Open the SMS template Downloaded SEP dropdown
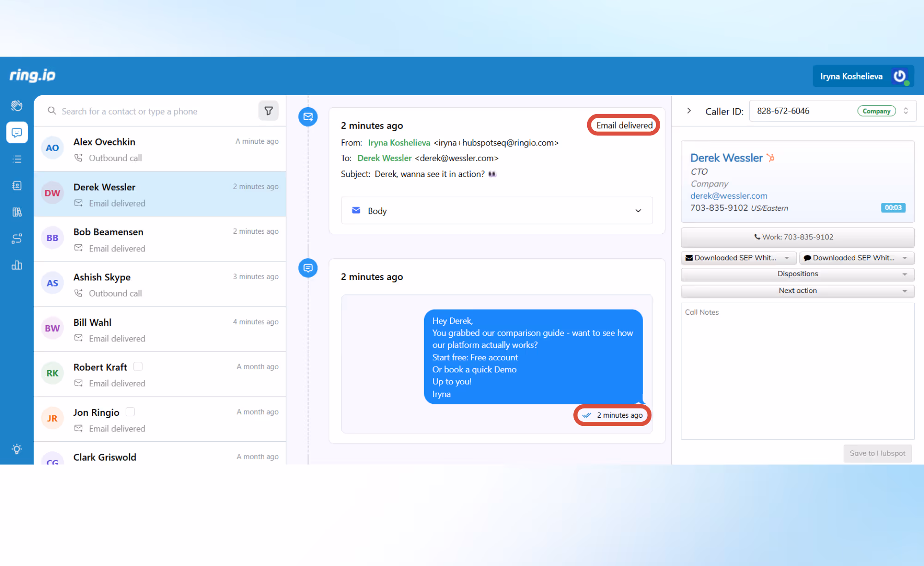 857,258
